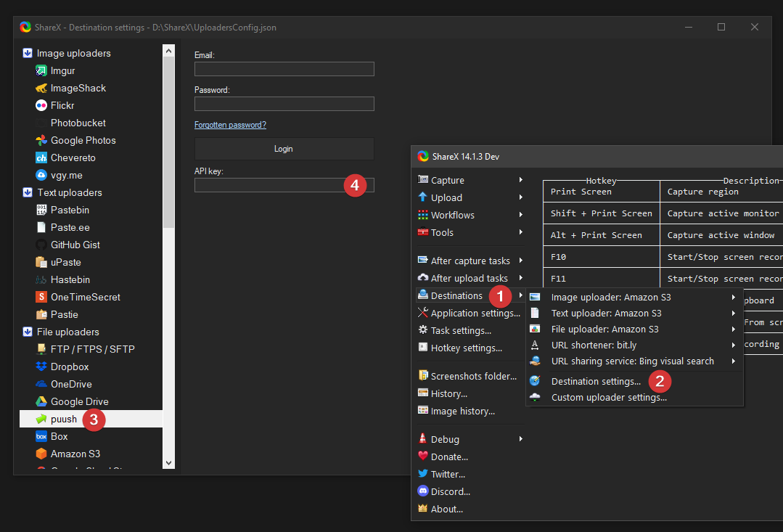Collapse the Image uploaders section
Viewport: 783px width, 532px height.
[28, 53]
